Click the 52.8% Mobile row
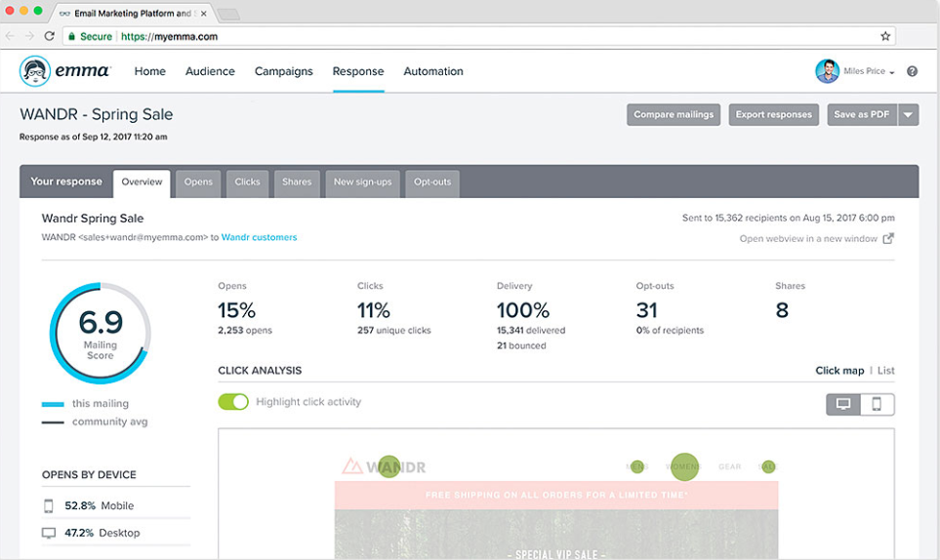The image size is (940, 560). [x=116, y=506]
